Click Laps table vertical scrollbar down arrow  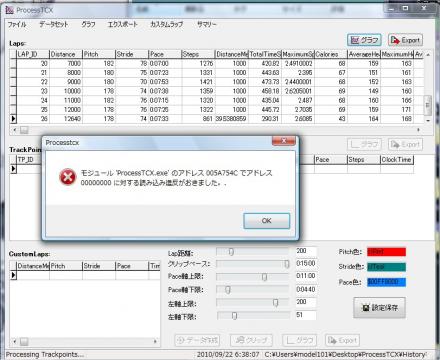428,120
